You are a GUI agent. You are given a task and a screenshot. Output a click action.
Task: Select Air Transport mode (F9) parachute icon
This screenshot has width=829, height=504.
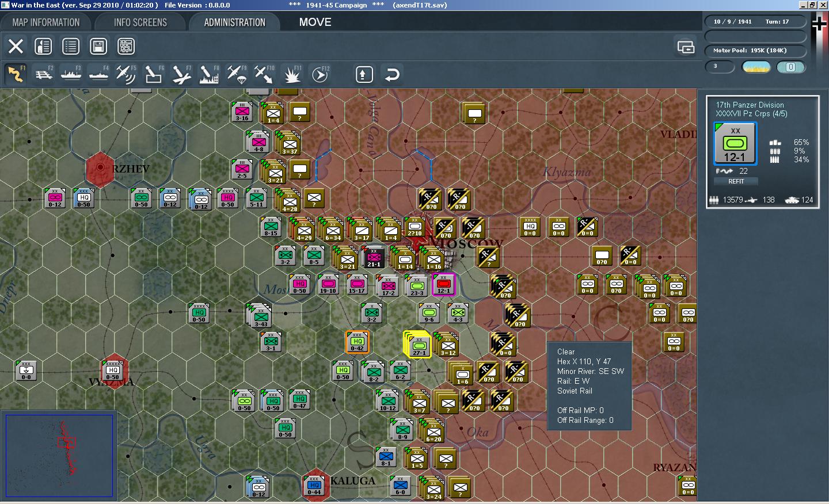pos(237,74)
